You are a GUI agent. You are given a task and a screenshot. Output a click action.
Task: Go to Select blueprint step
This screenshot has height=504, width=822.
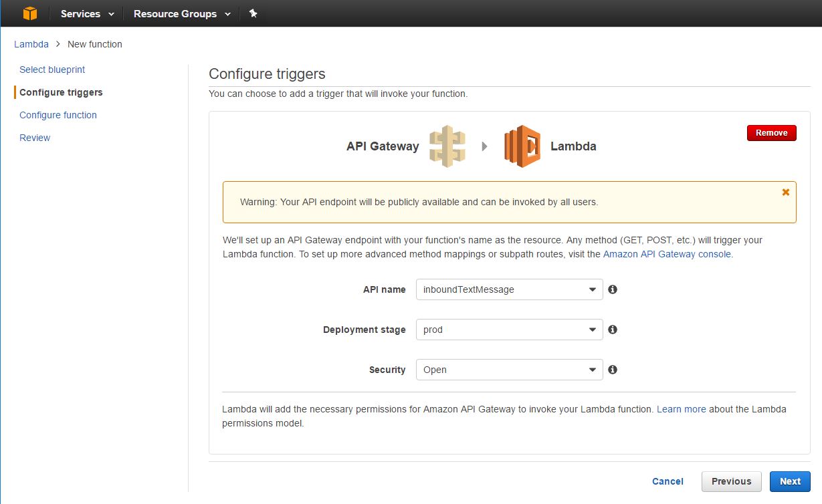click(x=52, y=70)
